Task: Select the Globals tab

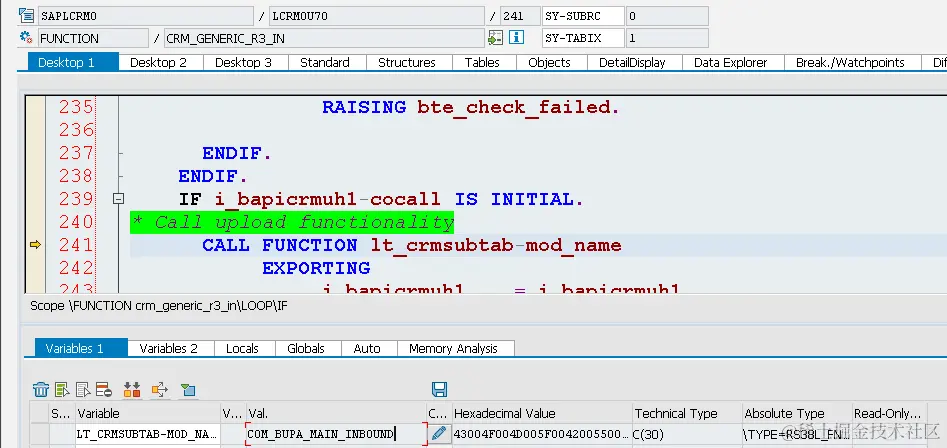Action: click(306, 348)
